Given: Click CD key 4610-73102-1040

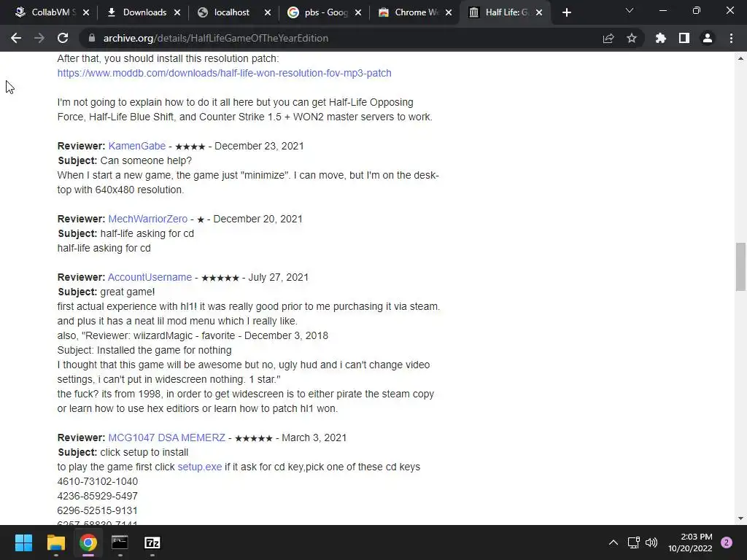Looking at the screenshot, I should coord(98,481).
